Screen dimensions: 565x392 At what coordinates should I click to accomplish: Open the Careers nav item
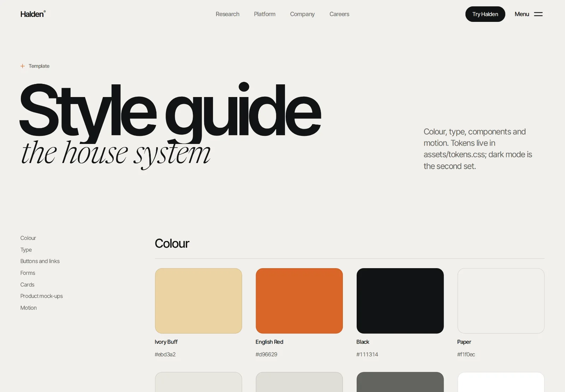click(x=339, y=14)
